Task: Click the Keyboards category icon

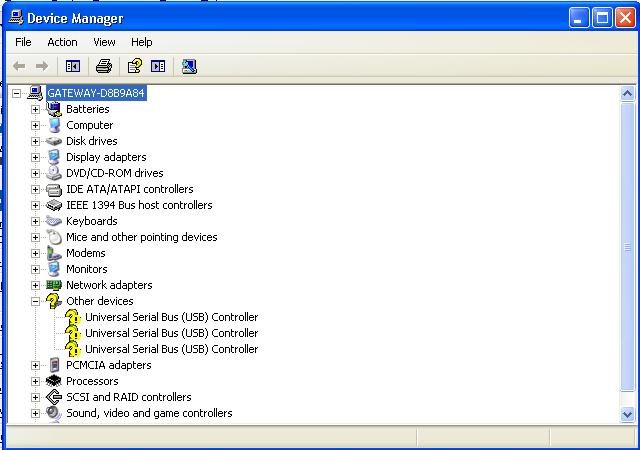Action: pos(54,221)
